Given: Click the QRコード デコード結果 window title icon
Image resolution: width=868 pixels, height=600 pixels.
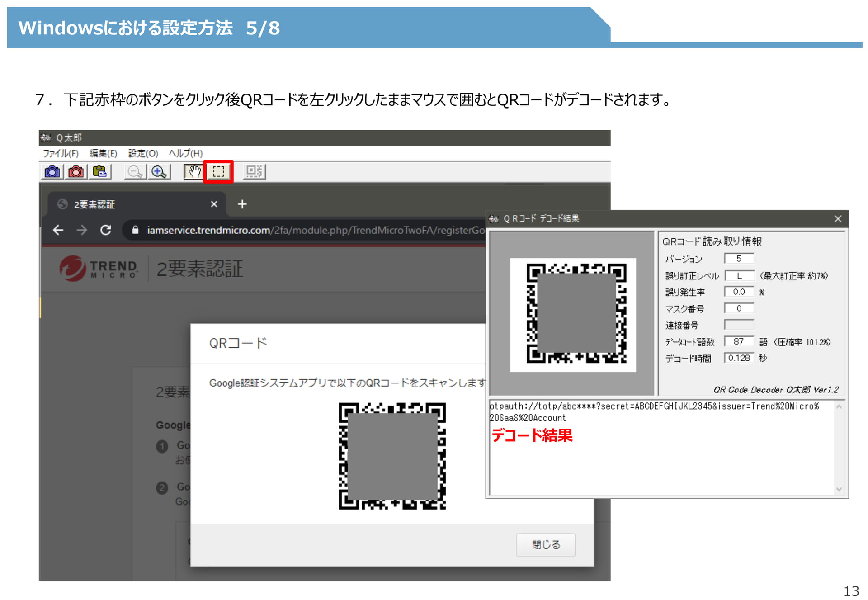Looking at the screenshot, I should [493, 219].
